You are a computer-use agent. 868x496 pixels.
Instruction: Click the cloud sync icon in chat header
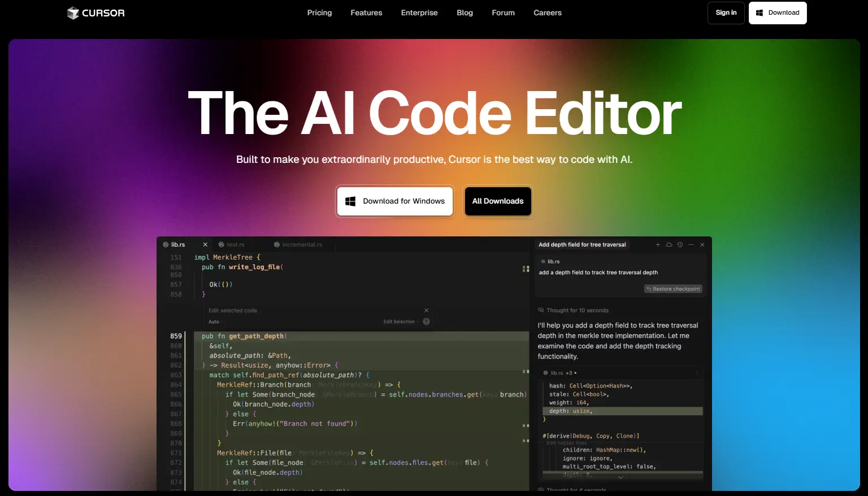[x=669, y=244]
